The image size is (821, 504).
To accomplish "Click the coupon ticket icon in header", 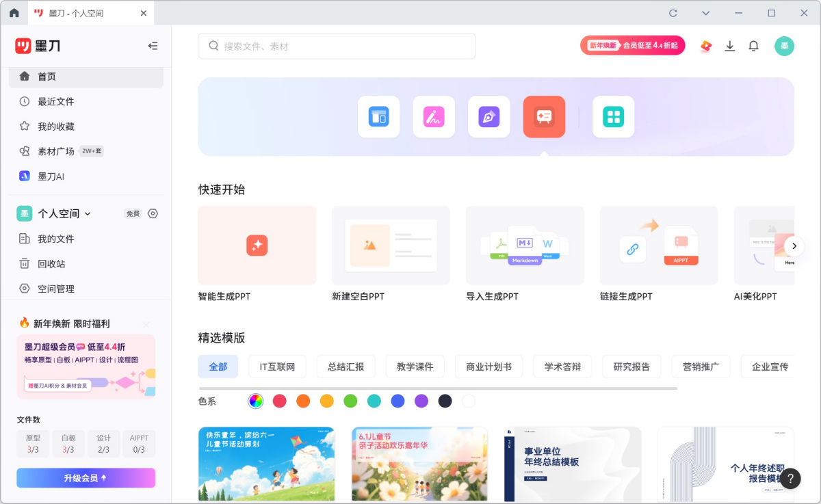I will [706, 46].
